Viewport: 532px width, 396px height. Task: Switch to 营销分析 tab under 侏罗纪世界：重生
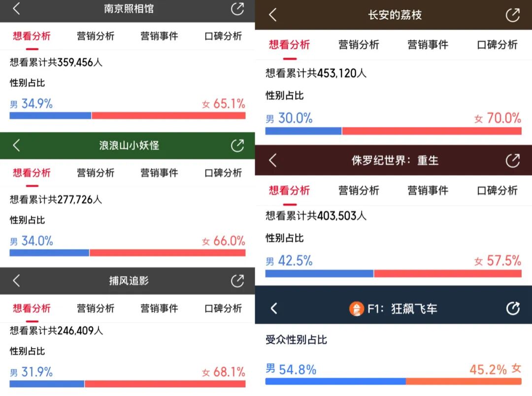359,190
